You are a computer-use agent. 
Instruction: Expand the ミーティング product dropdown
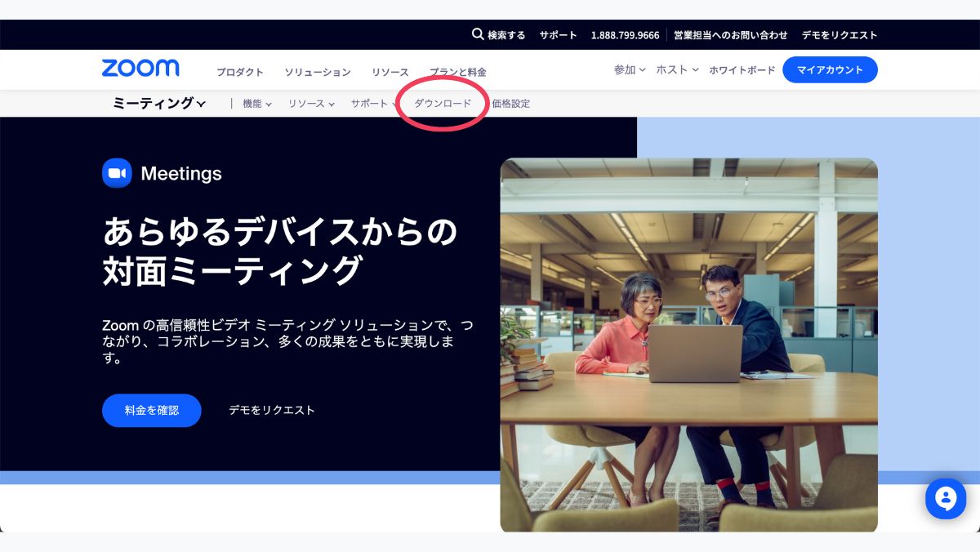pos(159,104)
